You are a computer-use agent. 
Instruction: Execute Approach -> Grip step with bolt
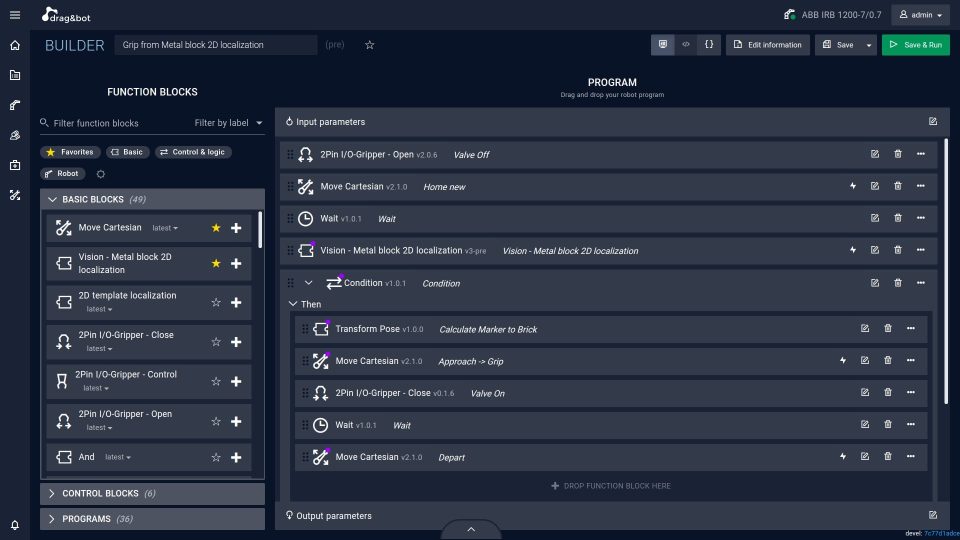843,361
